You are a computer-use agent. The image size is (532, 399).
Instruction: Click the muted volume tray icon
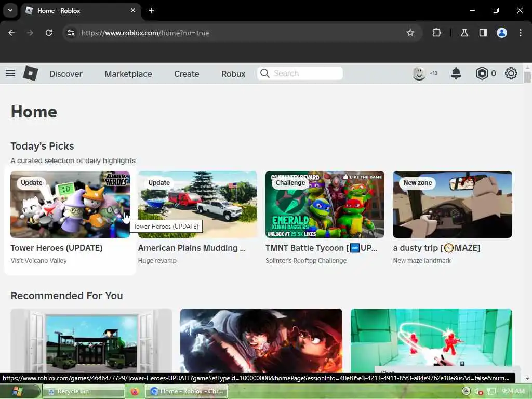coord(478,392)
